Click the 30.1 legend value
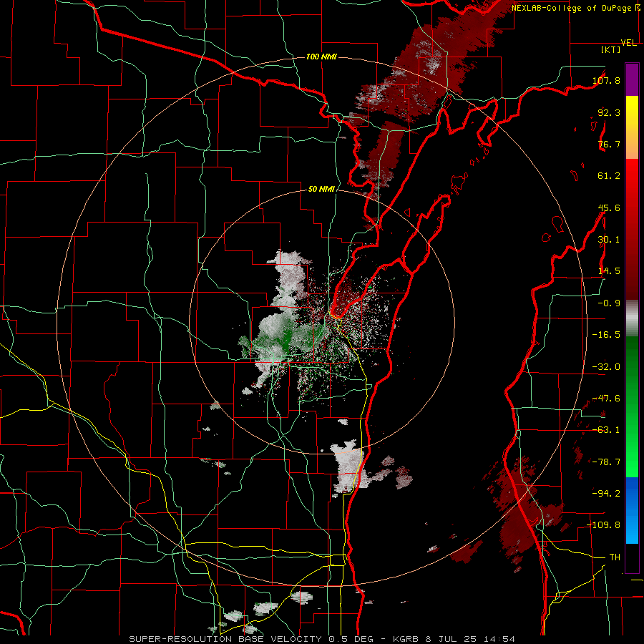Image resolution: width=644 pixels, height=644 pixels. (x=609, y=240)
